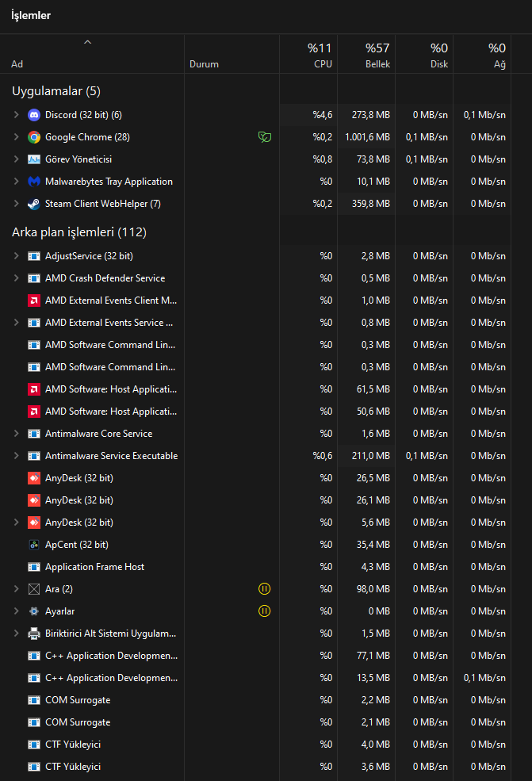Click the Application Frame Host icon
The image size is (532, 781).
click(x=34, y=567)
